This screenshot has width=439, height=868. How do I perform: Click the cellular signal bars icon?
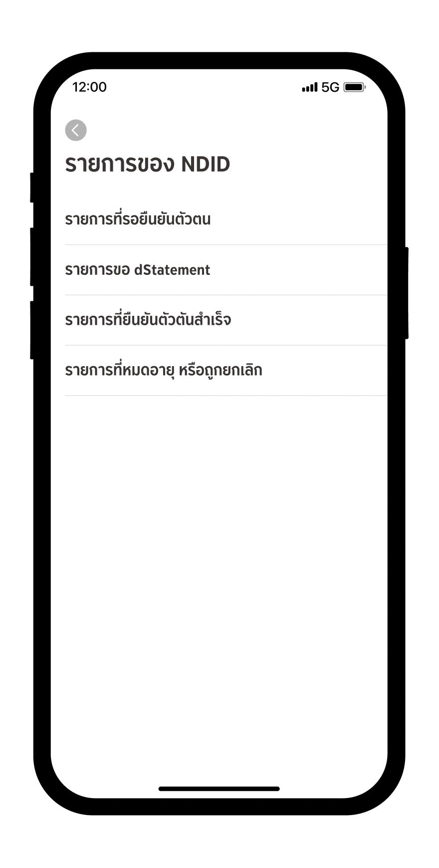click(x=309, y=87)
